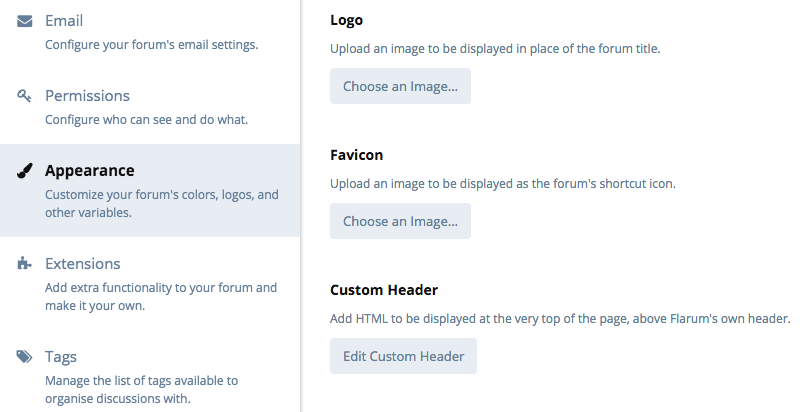Click the tags icon in the sidebar

[25, 357]
